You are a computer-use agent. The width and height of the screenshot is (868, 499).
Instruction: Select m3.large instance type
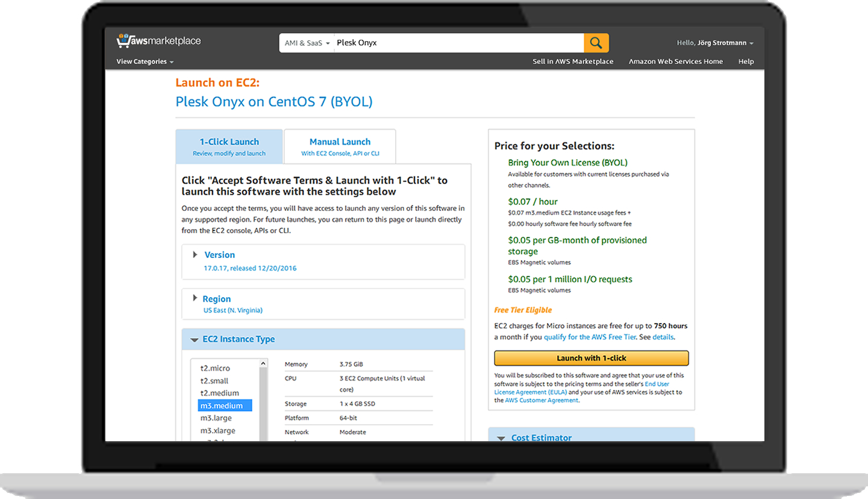pyautogui.click(x=216, y=418)
